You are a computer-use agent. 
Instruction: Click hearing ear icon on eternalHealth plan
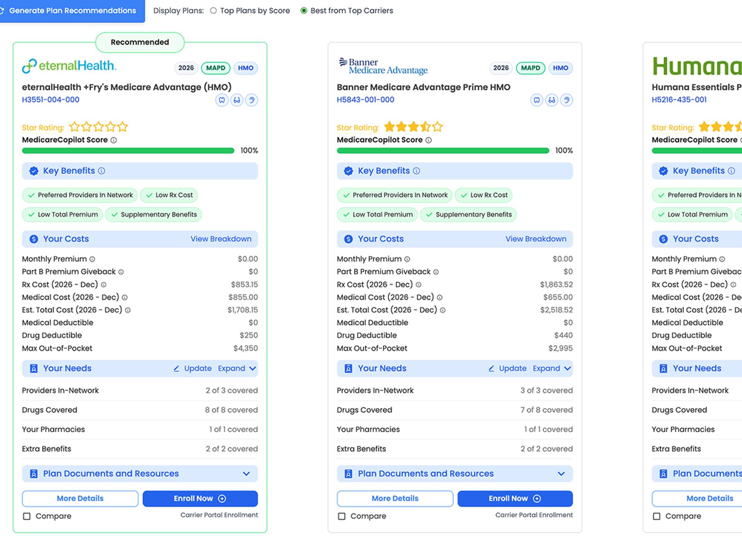coord(252,100)
